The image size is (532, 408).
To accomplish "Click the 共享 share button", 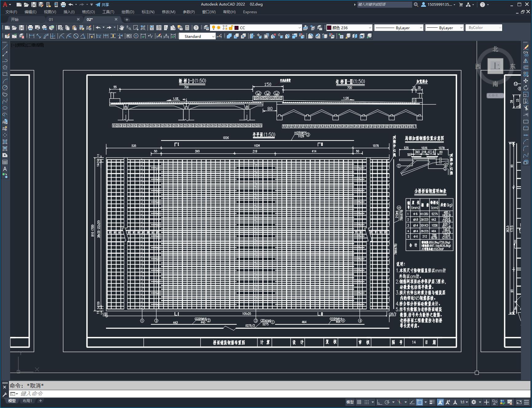I will (x=102, y=5).
